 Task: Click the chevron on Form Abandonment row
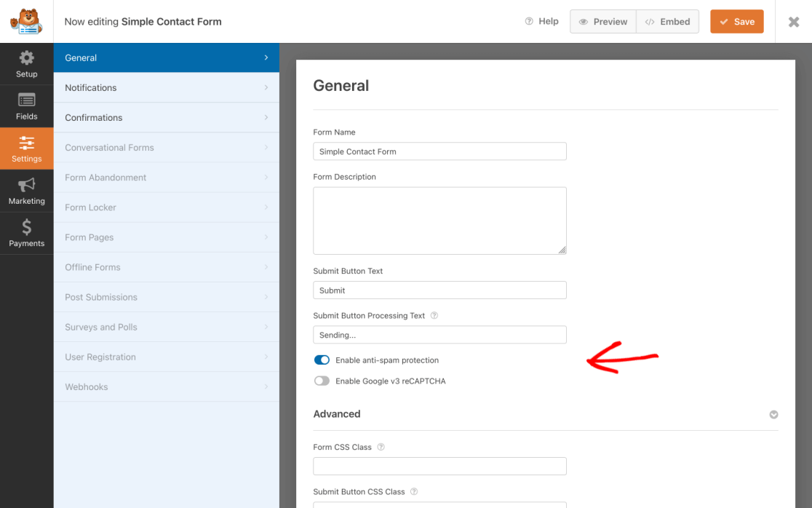[x=266, y=177]
